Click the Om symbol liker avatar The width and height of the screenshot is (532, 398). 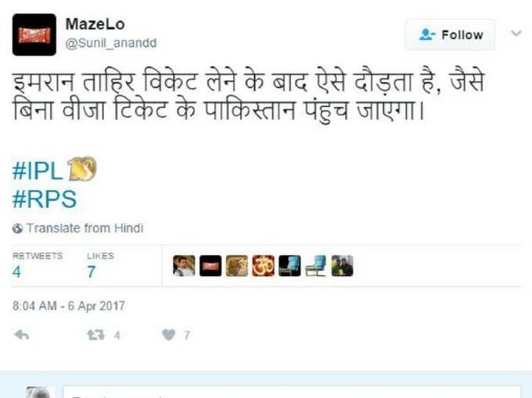point(264,266)
